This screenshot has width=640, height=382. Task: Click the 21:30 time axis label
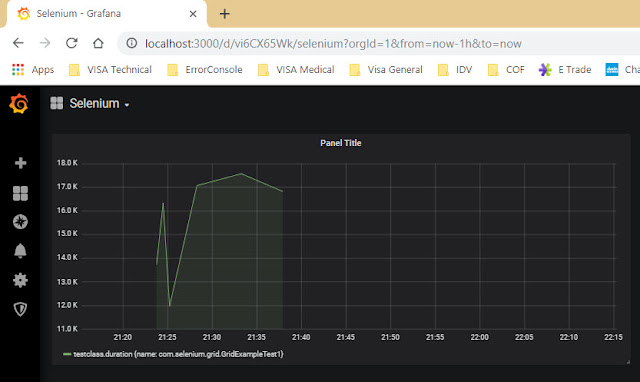212,337
